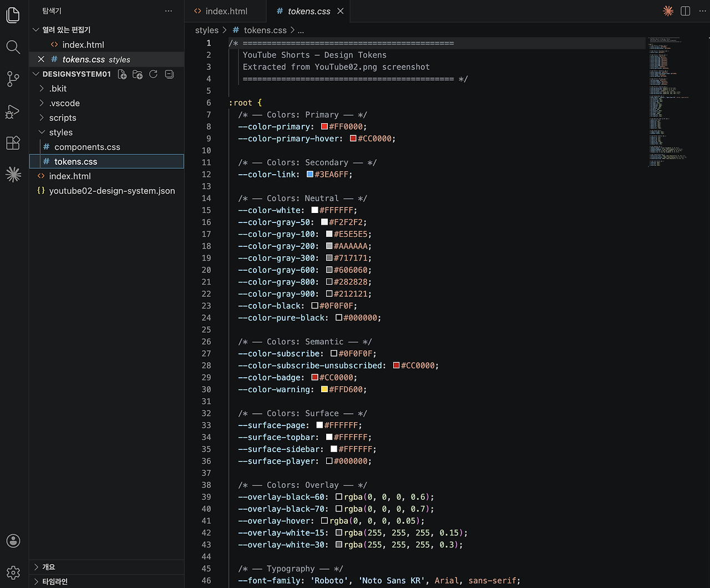Click the styles breadcrumb segment
The width and height of the screenshot is (710, 588).
pyautogui.click(x=207, y=31)
